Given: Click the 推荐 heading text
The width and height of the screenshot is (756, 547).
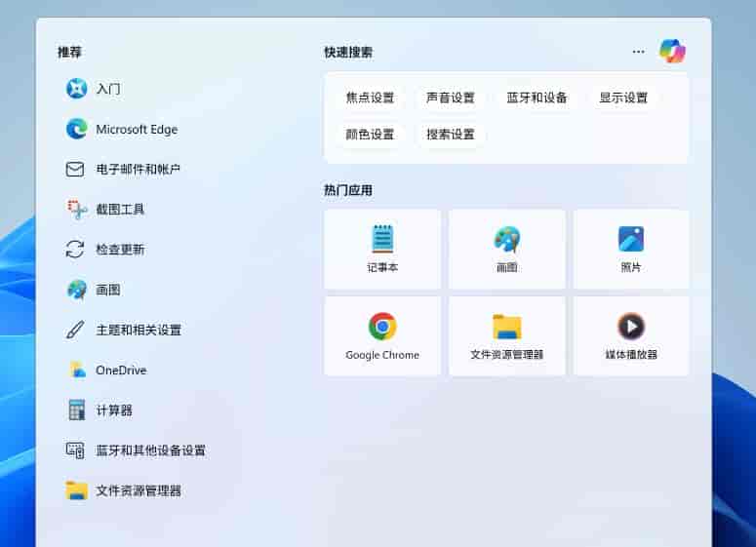Looking at the screenshot, I should (69, 52).
